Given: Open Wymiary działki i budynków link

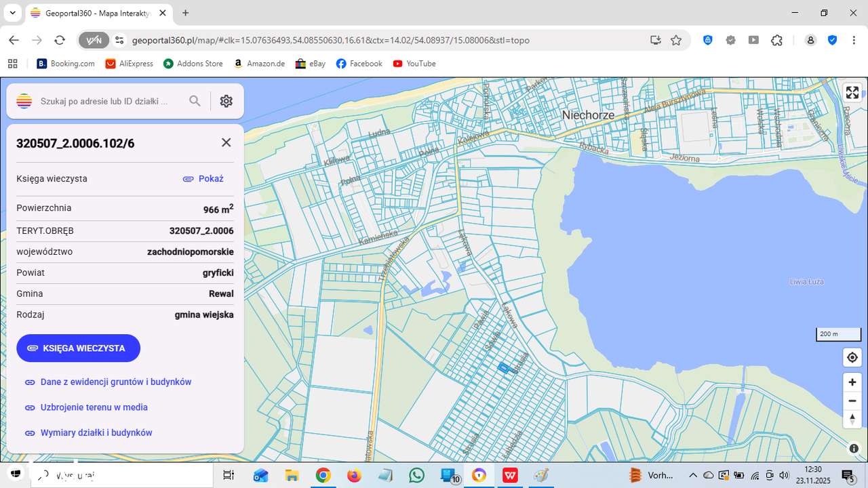Looking at the screenshot, I should coord(96,432).
